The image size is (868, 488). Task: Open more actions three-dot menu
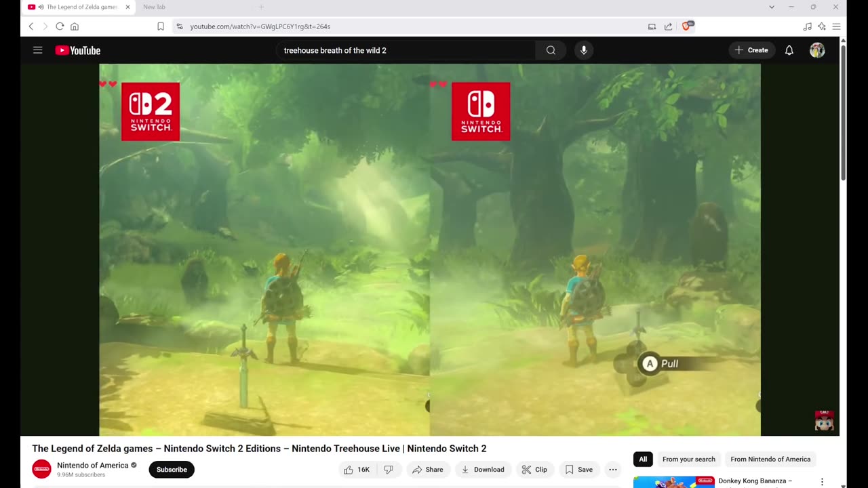point(613,470)
